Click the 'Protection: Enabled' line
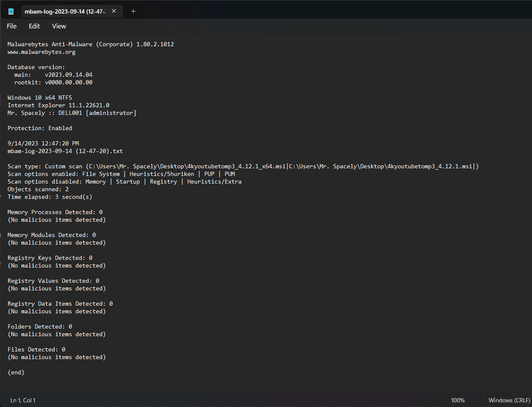Screen dimensions: 532x407 (x=40, y=128)
